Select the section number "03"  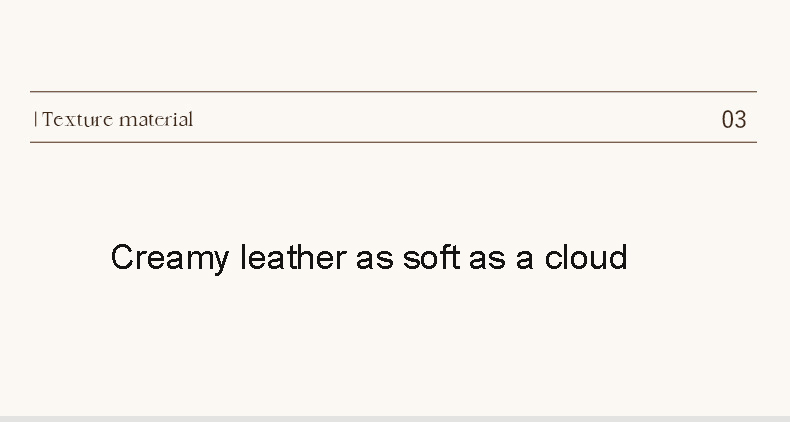[x=734, y=120]
